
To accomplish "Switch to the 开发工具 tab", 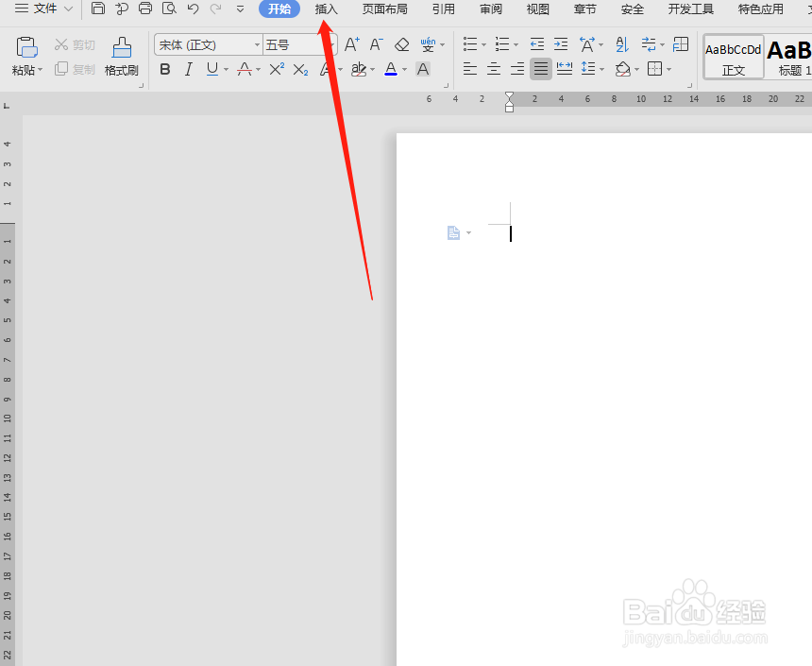I will click(691, 9).
